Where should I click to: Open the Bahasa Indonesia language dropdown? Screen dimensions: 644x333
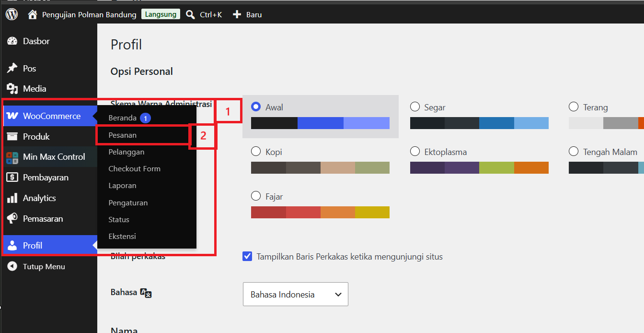296,294
